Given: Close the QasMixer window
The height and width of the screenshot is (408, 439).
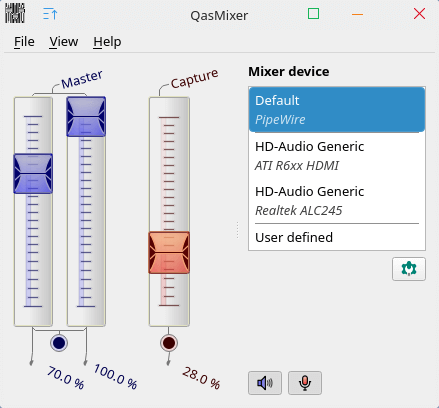Looking at the screenshot, I should click(x=419, y=14).
